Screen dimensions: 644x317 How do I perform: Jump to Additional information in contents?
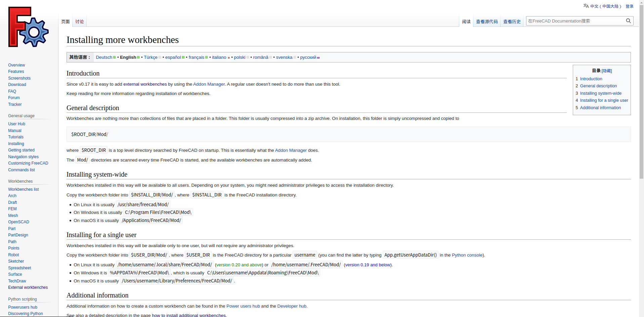pos(600,108)
